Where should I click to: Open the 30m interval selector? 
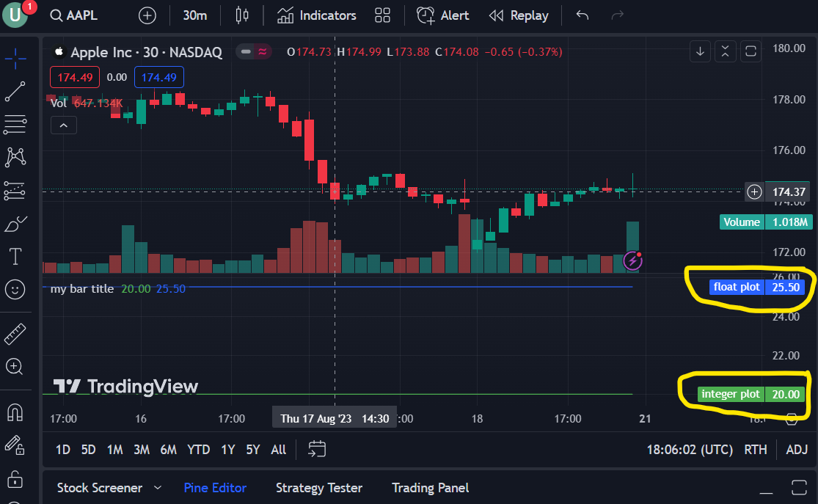(195, 15)
